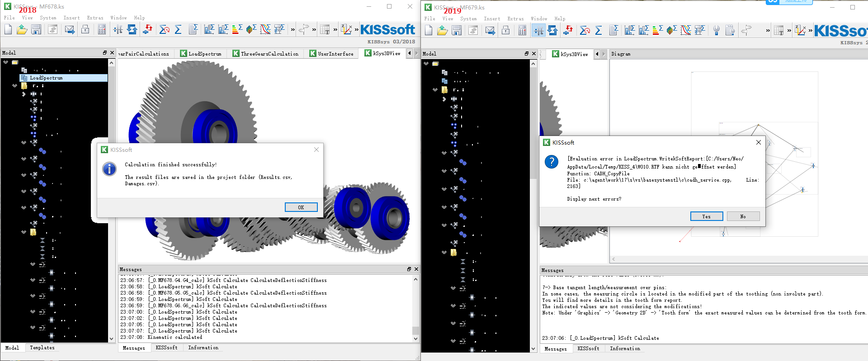Click red arrows icon in MF678 toolbar
868x361 pixels.
coord(147,30)
